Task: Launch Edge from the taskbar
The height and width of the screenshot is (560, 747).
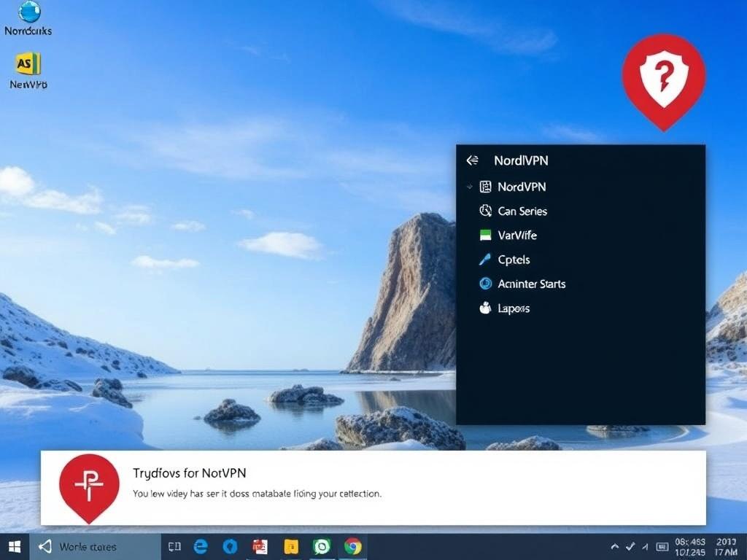Action: 201,547
